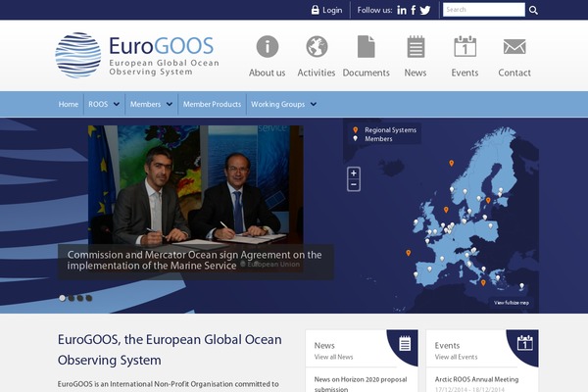Select Home in the blue menu bar

[x=69, y=104]
